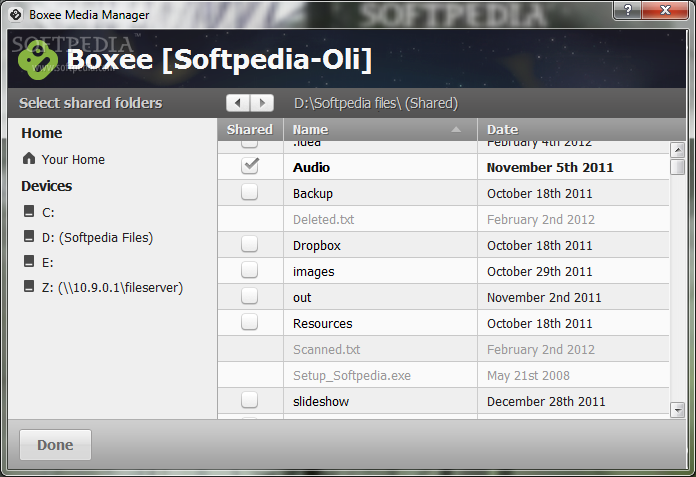The image size is (696, 477).
Task: Select the Setup_Softpedia.exe file row
Action: [x=443, y=375]
